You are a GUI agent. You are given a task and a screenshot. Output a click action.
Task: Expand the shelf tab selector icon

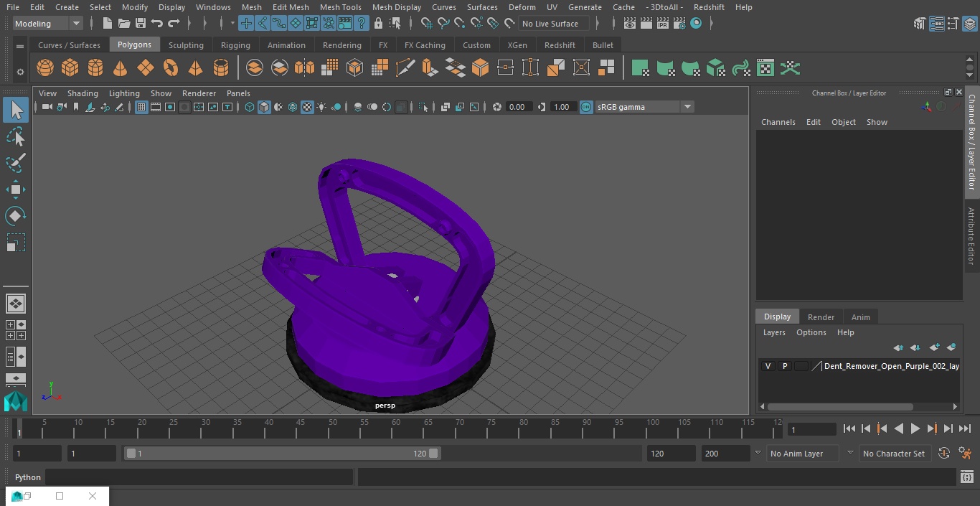(19, 46)
